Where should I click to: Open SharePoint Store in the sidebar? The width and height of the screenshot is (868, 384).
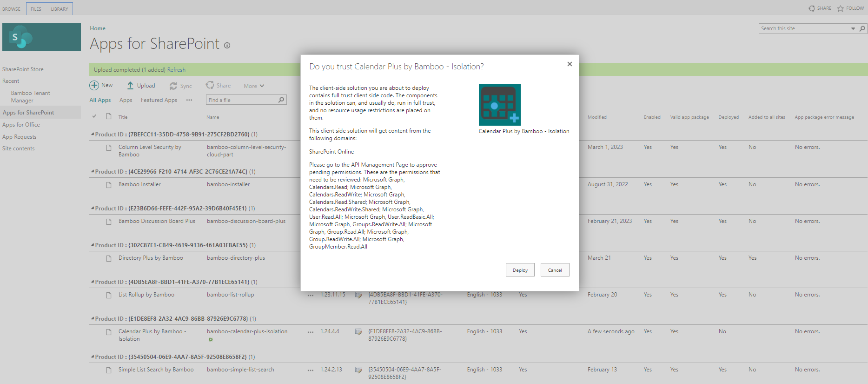[23, 69]
